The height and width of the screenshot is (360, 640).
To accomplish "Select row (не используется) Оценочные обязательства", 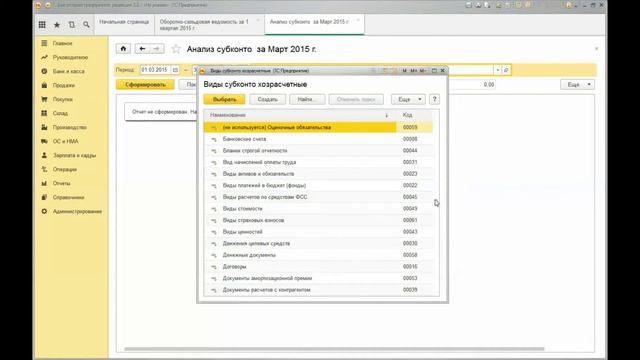I will [318, 127].
